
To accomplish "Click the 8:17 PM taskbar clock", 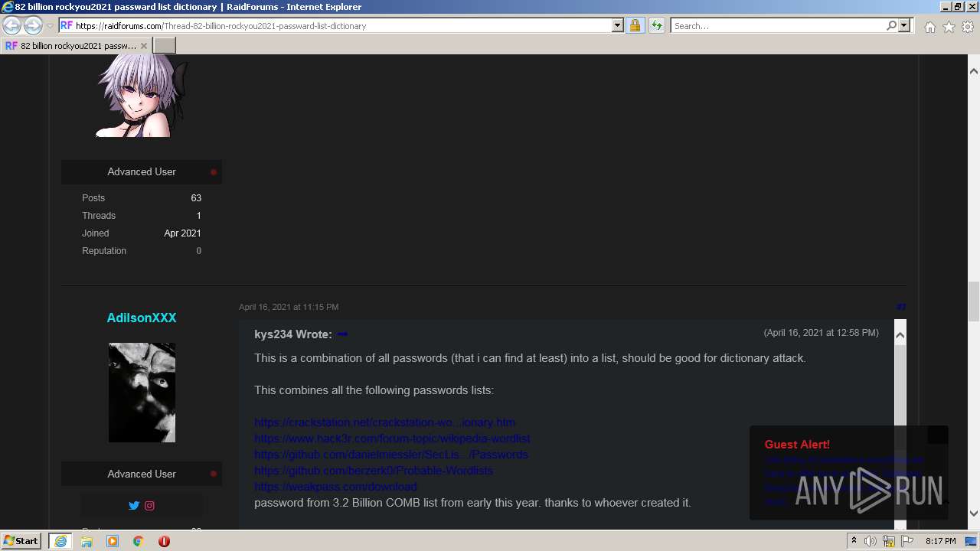I will tap(940, 541).
